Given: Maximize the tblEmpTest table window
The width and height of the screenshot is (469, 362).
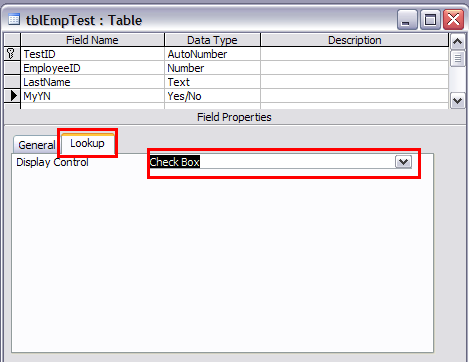Looking at the screenshot, I should pyautogui.click(x=430, y=20).
